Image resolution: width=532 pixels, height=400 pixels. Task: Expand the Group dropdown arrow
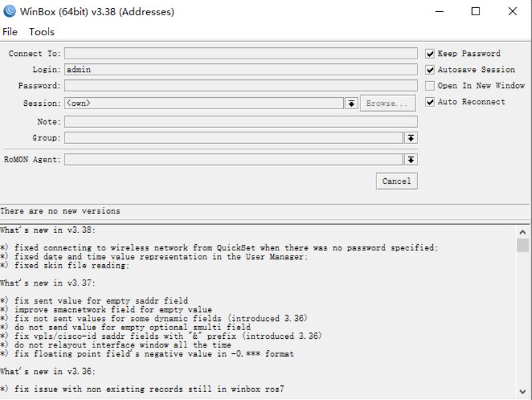pos(411,138)
